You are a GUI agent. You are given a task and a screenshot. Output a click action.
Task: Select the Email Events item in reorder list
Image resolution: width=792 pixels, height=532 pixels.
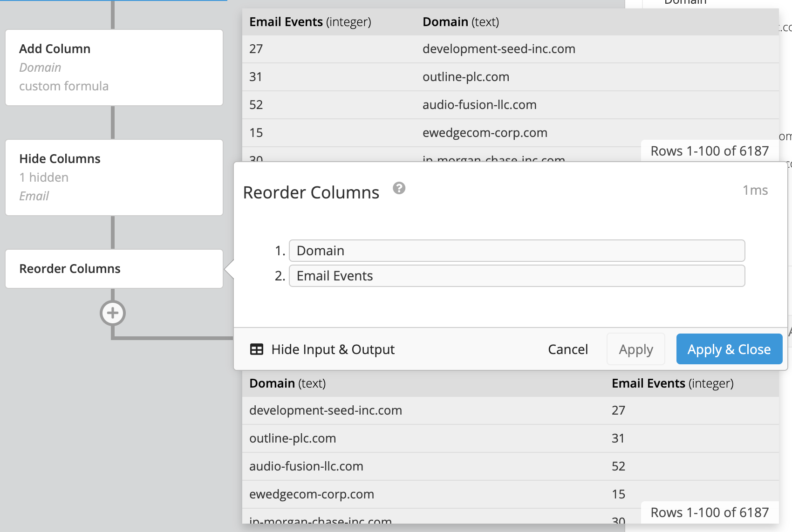click(x=517, y=276)
